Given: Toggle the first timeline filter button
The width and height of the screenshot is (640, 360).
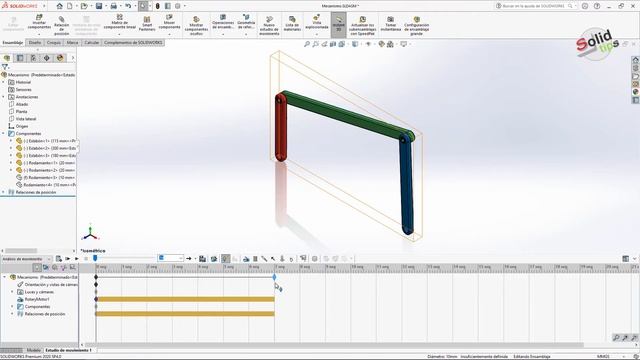Looking at the screenshot, I should (x=37, y=267).
